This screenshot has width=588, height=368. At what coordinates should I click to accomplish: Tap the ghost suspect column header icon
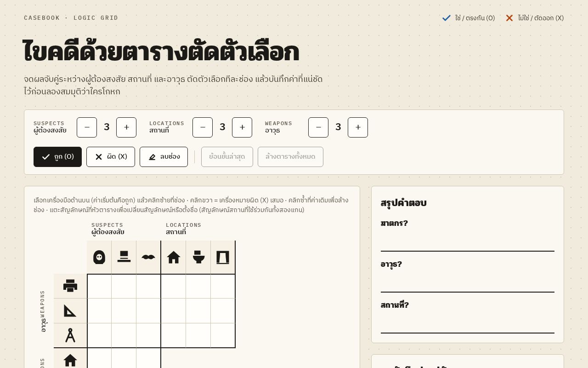pyautogui.click(x=99, y=257)
